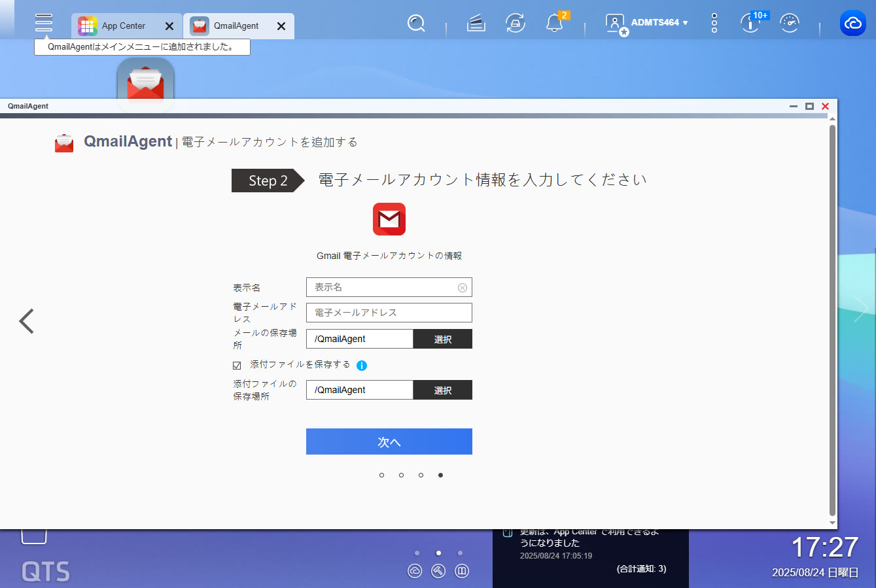Click the search magnifier icon in top bar
Screen dimensions: 876x588
click(x=416, y=24)
